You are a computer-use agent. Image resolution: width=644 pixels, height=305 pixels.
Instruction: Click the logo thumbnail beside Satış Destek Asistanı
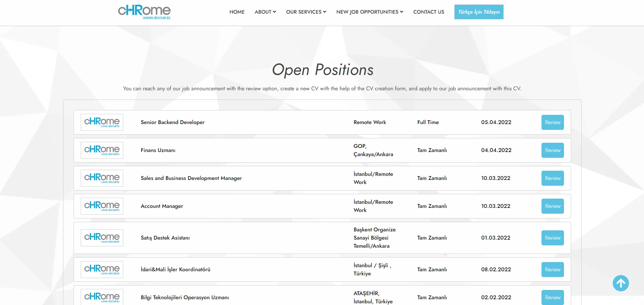102,238
